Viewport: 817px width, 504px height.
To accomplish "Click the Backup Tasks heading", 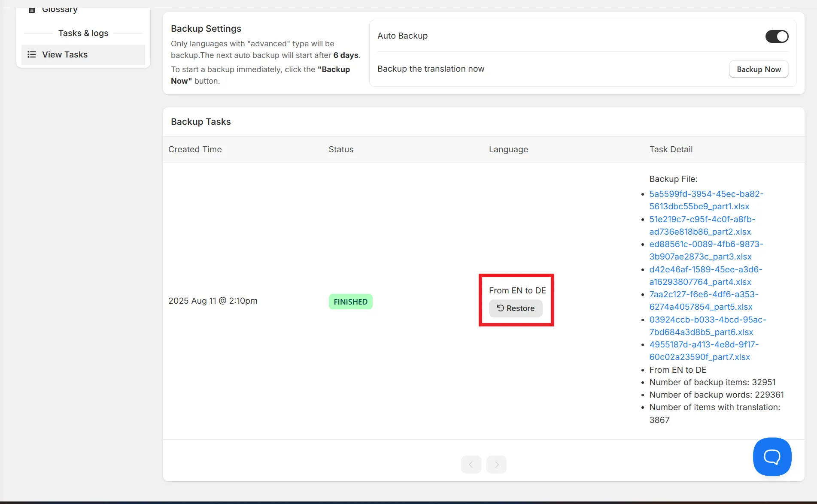I will click(200, 122).
